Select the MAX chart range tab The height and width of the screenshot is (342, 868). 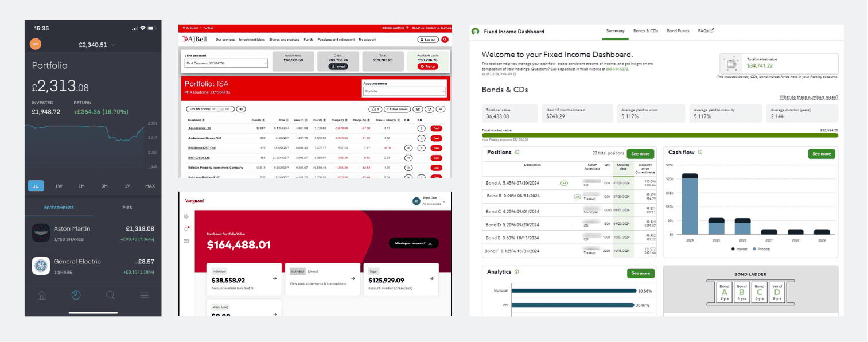pyautogui.click(x=150, y=186)
